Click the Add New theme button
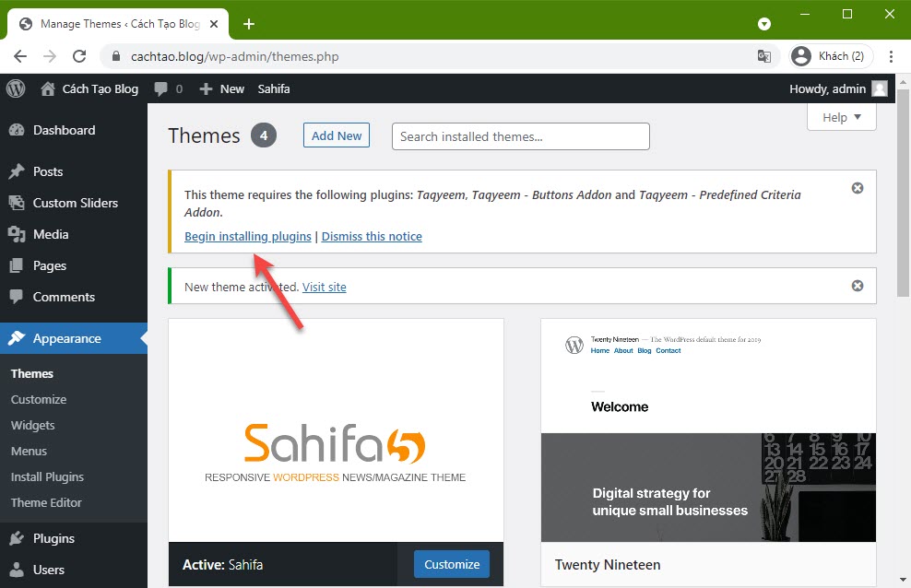911x588 pixels. point(337,135)
